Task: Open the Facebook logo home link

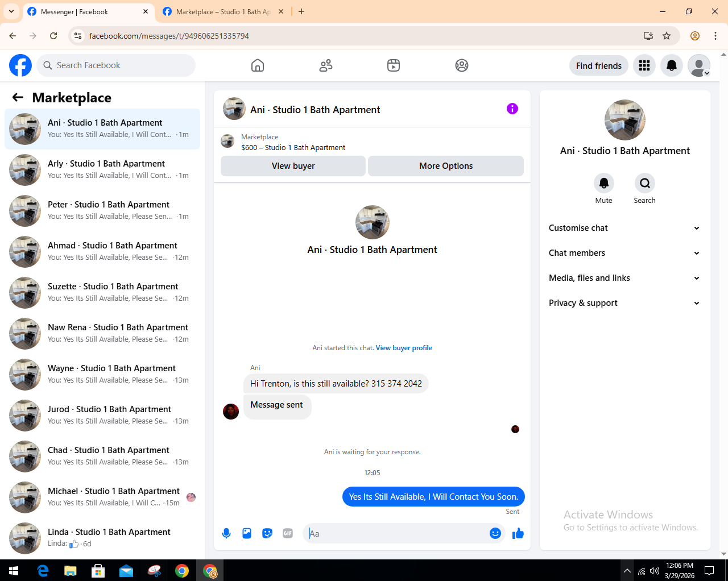Action: coord(20,65)
